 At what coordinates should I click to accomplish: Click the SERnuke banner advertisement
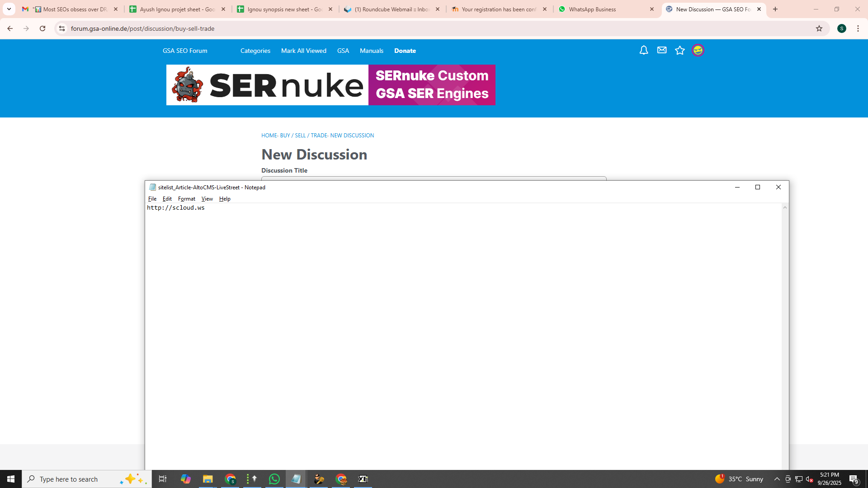click(330, 85)
